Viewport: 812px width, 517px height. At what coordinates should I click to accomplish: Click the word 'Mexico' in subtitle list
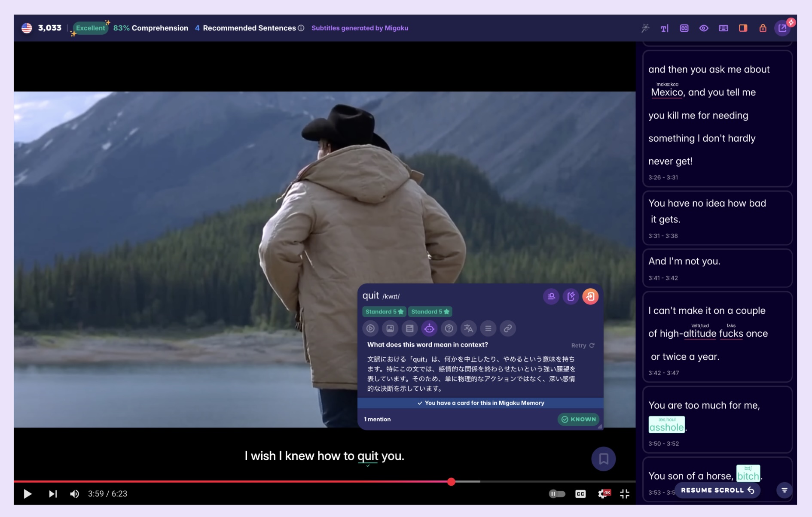(x=667, y=92)
